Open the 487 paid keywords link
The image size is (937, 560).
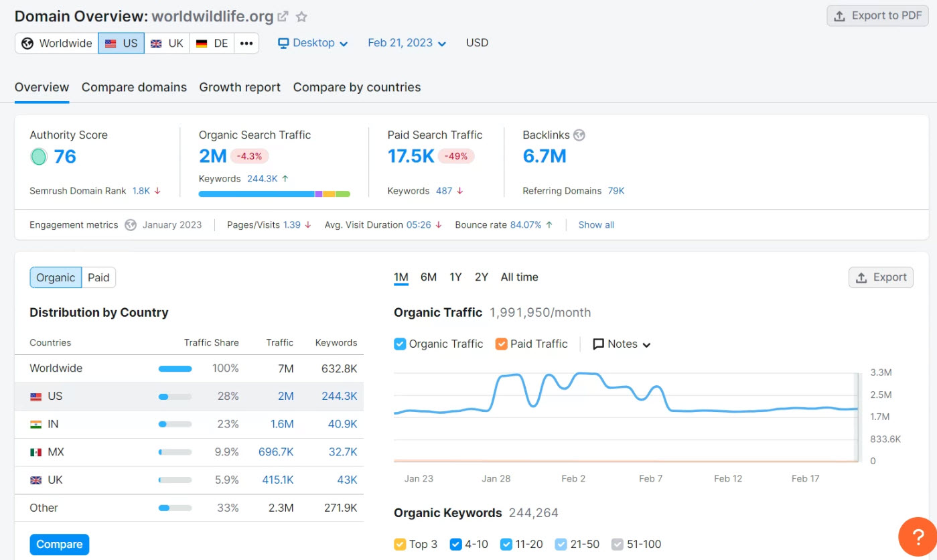pos(444,191)
